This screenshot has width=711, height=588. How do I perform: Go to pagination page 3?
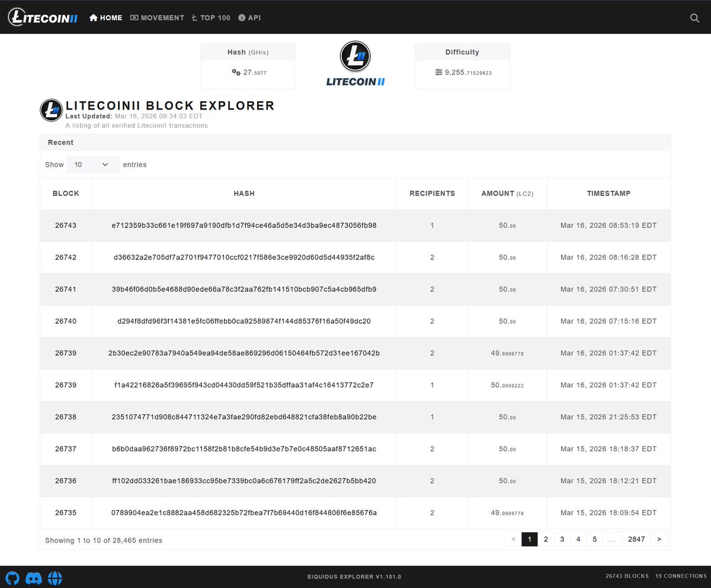coord(562,539)
